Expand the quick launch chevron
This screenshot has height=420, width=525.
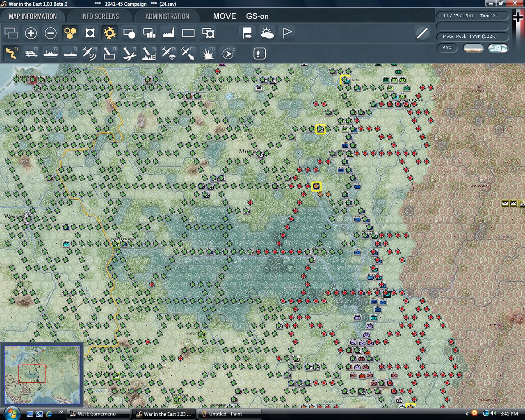tap(61, 412)
